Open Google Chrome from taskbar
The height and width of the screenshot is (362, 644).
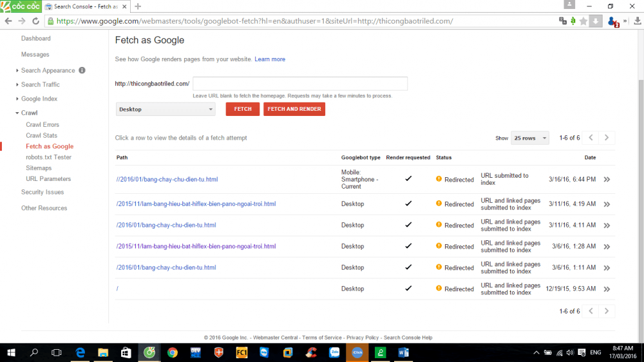pyautogui.click(x=173, y=352)
